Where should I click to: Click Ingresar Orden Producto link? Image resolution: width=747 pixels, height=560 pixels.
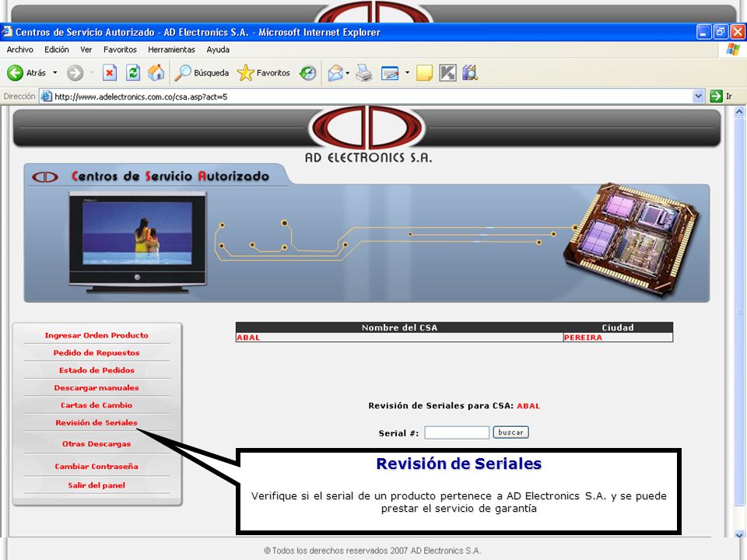pyautogui.click(x=96, y=335)
